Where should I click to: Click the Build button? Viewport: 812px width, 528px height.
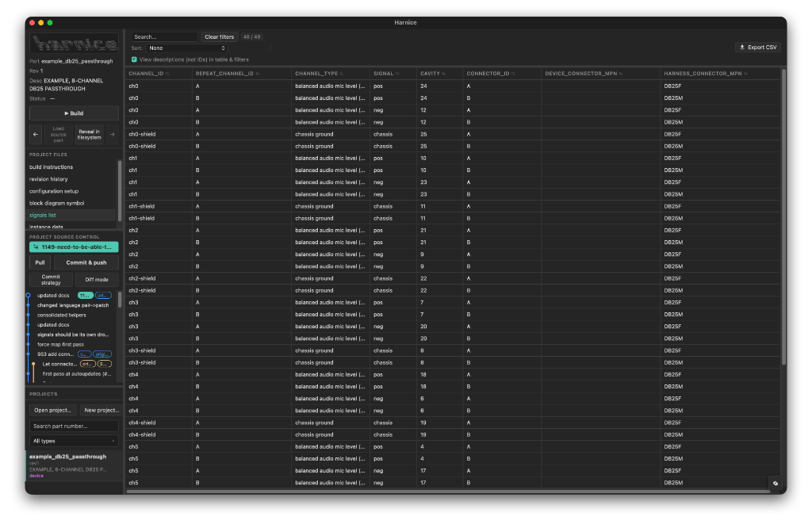[x=74, y=113]
